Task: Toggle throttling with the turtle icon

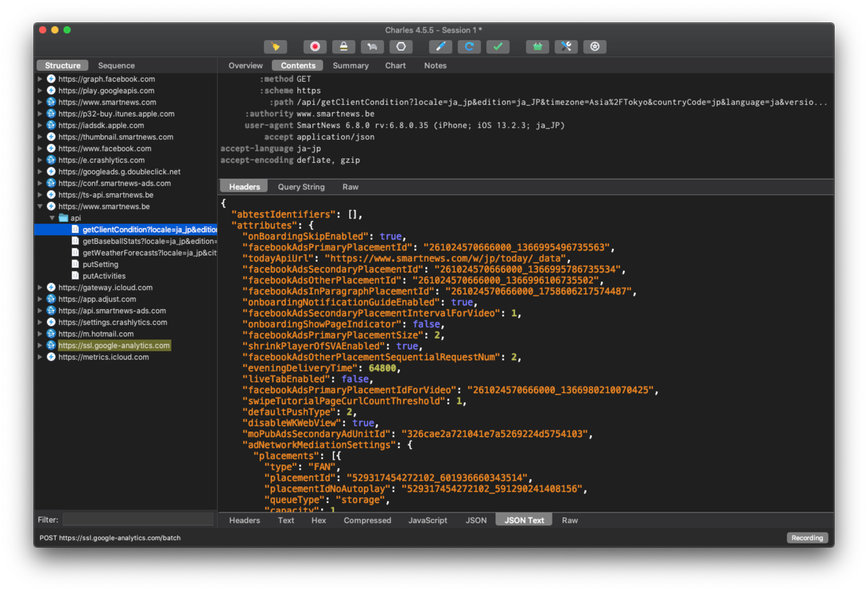Action: point(373,46)
